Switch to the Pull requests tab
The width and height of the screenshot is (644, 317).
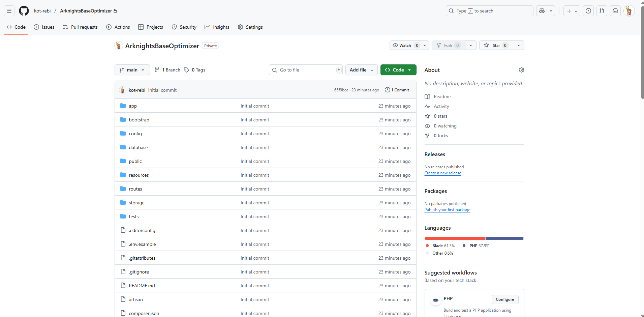coord(80,27)
